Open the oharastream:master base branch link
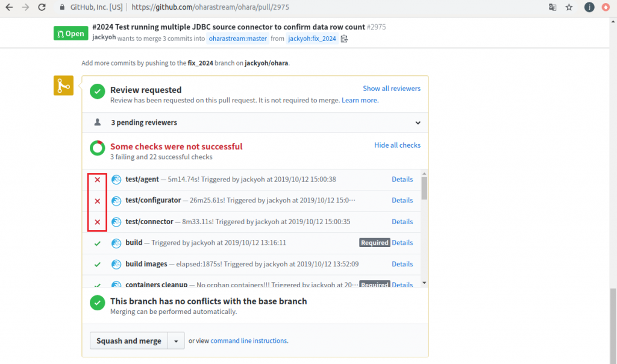This screenshot has height=364, width=617. (237, 39)
